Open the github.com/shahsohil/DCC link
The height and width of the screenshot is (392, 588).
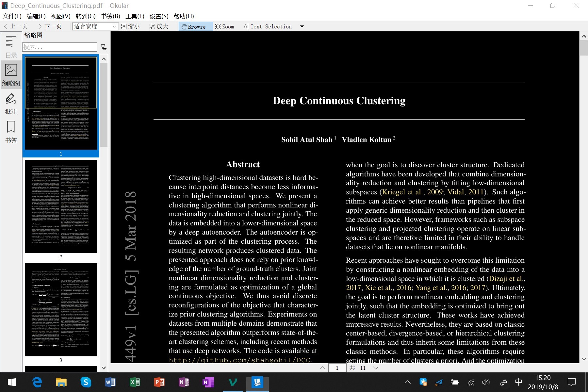[239, 360]
